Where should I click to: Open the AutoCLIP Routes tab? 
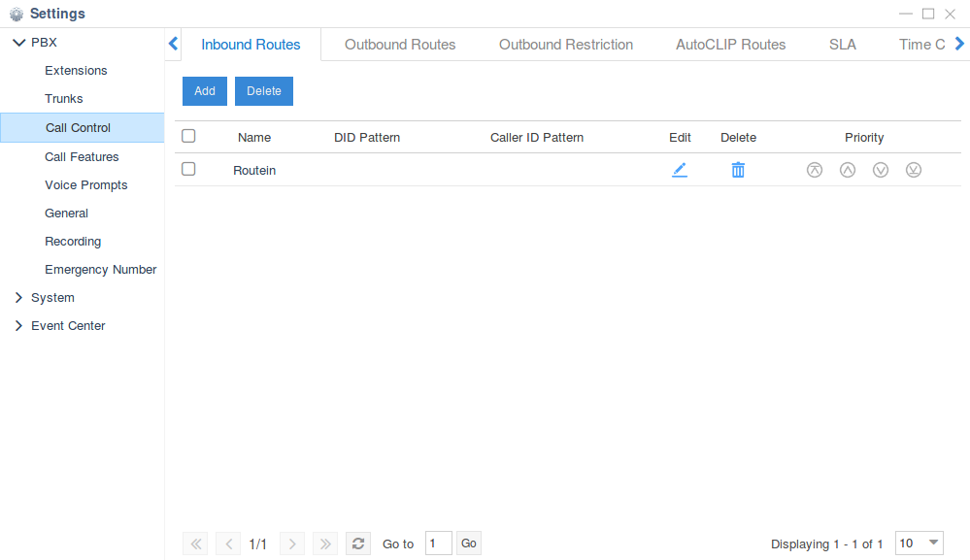(x=730, y=45)
